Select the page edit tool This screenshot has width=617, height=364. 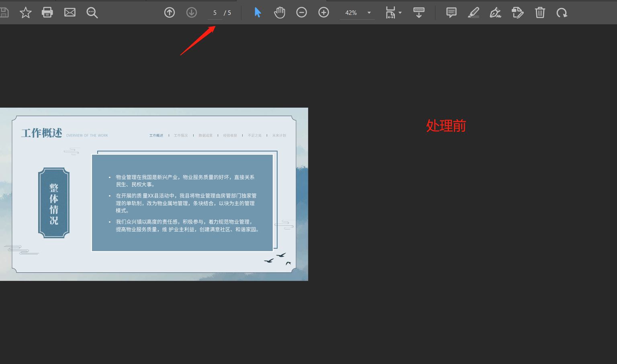pyautogui.click(x=517, y=12)
